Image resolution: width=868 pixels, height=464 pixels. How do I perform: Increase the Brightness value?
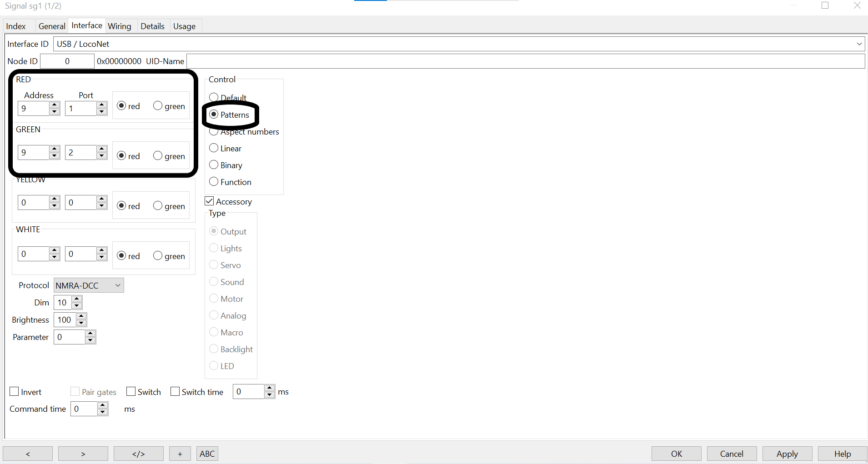81,316
